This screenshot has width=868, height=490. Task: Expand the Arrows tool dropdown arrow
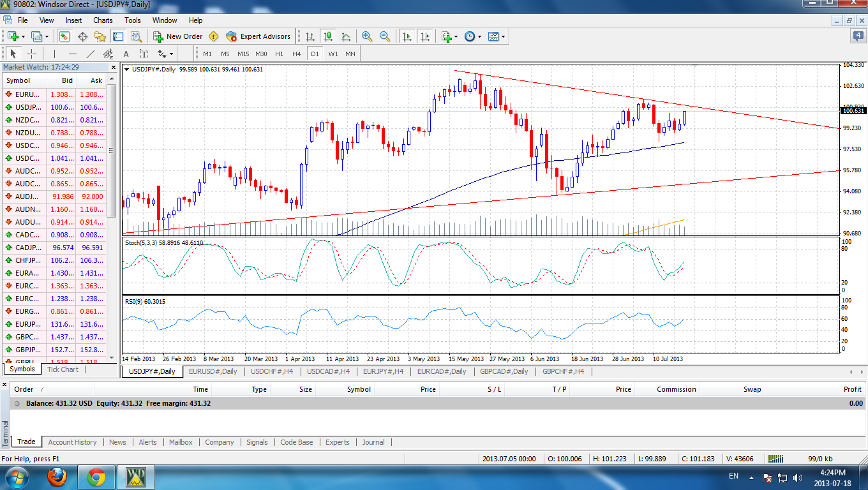pyautogui.click(x=171, y=54)
